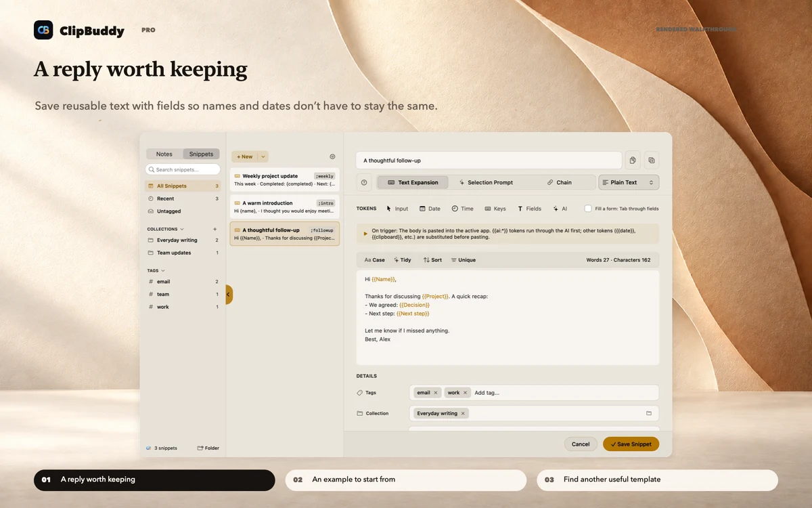
Task: Switch to the Snippets tab
Action: (x=201, y=154)
